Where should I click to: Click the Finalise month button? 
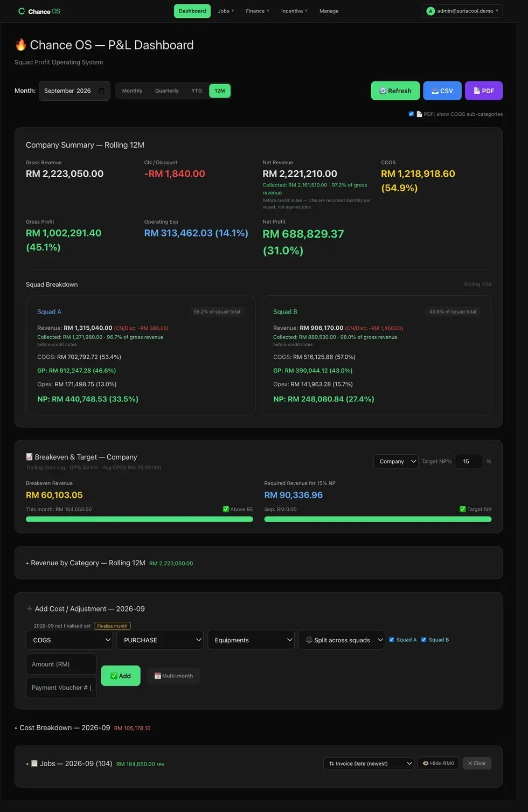[x=113, y=626]
